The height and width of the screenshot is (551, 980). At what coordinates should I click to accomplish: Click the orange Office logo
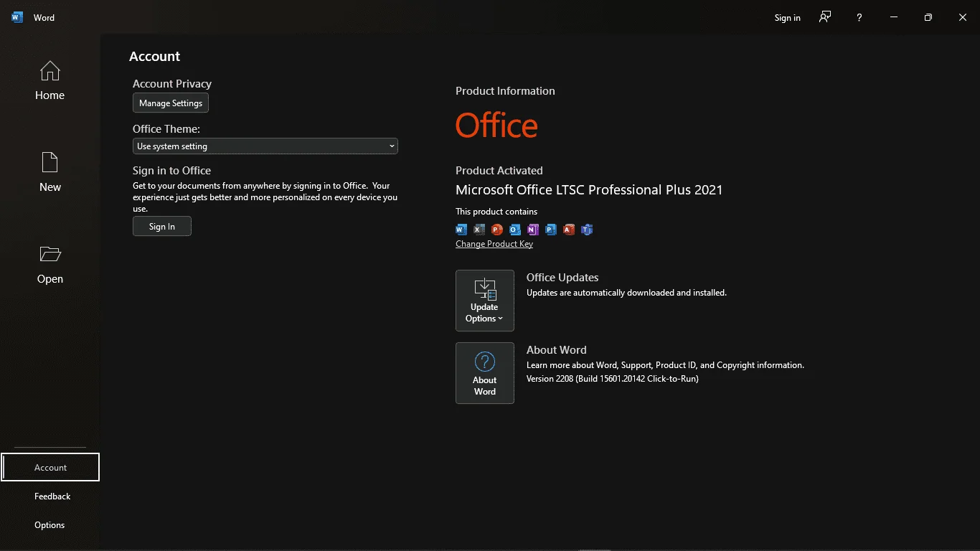[496, 126]
